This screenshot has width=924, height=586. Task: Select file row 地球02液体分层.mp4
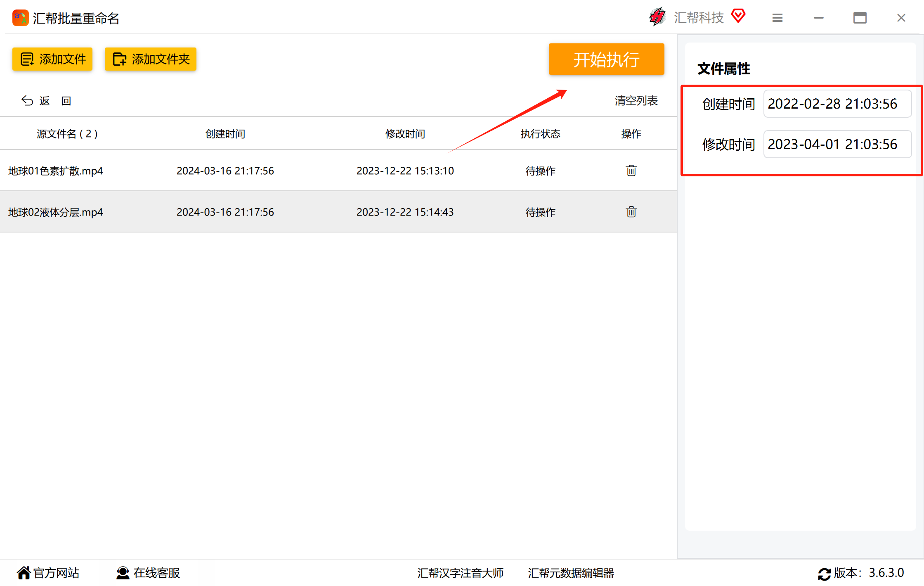pos(338,212)
